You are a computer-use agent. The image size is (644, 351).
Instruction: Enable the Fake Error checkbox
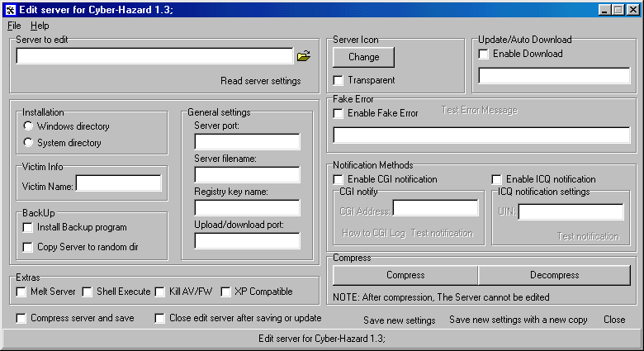pos(338,113)
